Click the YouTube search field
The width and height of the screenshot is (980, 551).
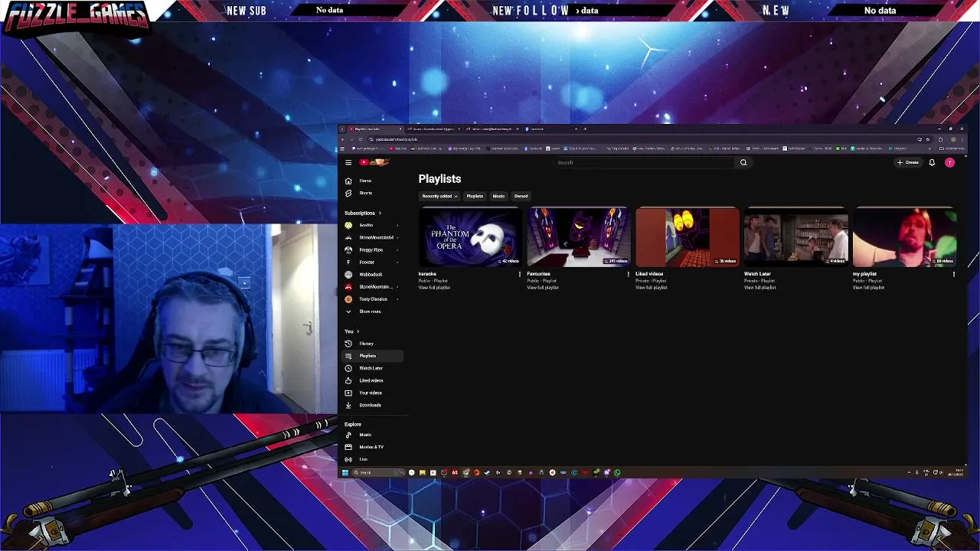[645, 162]
